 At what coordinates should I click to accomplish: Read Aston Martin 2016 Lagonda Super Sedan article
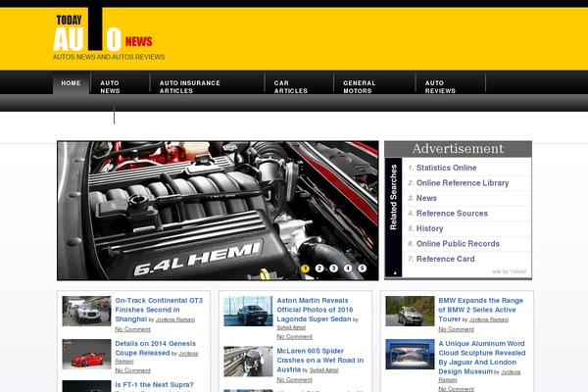315,310
